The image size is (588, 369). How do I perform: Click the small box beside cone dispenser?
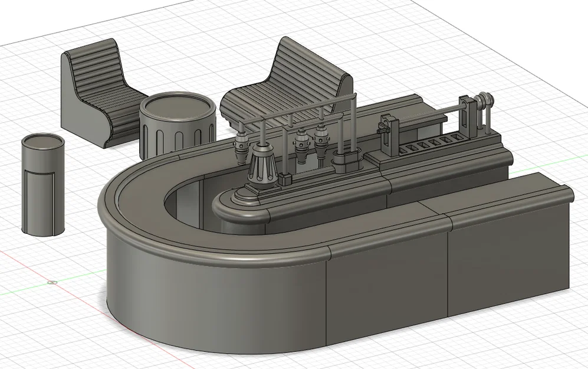(285, 179)
